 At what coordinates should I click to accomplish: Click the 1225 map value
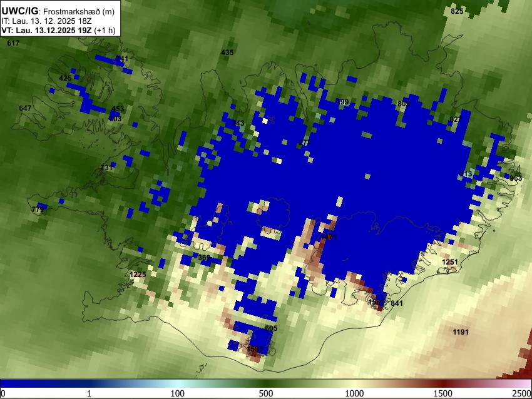[138, 275]
